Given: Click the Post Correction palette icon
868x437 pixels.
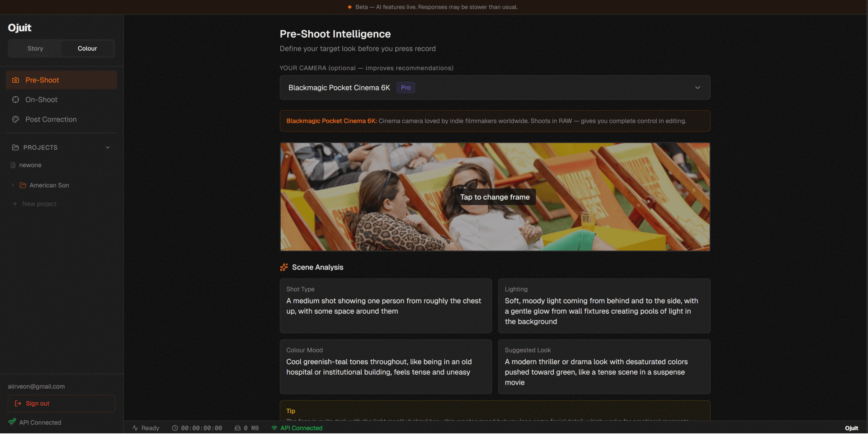Looking at the screenshot, I should (x=15, y=119).
